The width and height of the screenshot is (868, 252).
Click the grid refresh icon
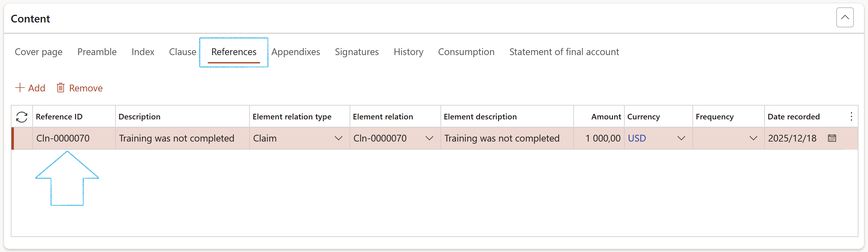pyautogui.click(x=22, y=117)
